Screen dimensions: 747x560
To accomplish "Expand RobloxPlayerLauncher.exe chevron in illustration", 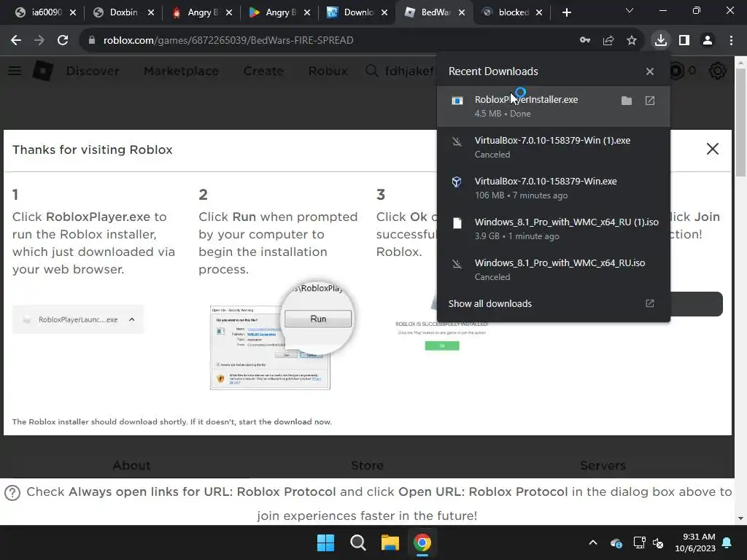I will [132, 319].
